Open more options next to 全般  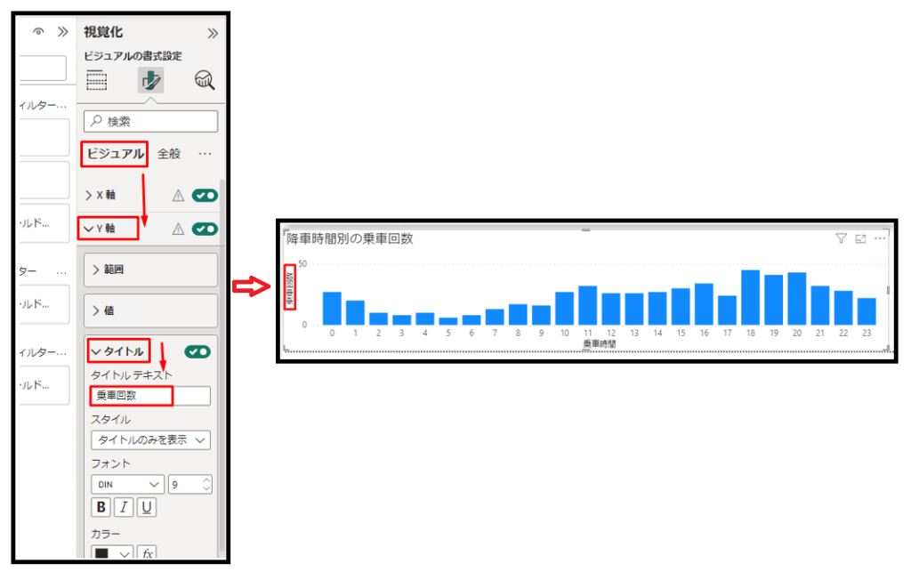pyautogui.click(x=206, y=154)
